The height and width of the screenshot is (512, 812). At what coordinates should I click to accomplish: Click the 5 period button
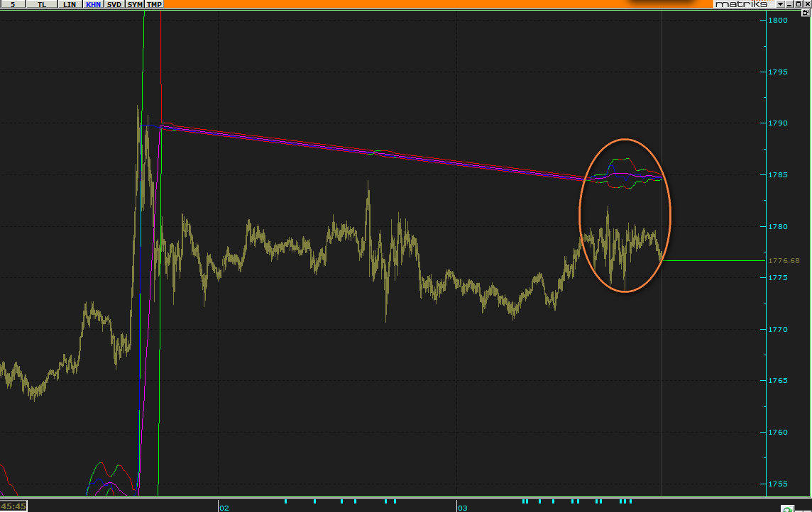13,4
